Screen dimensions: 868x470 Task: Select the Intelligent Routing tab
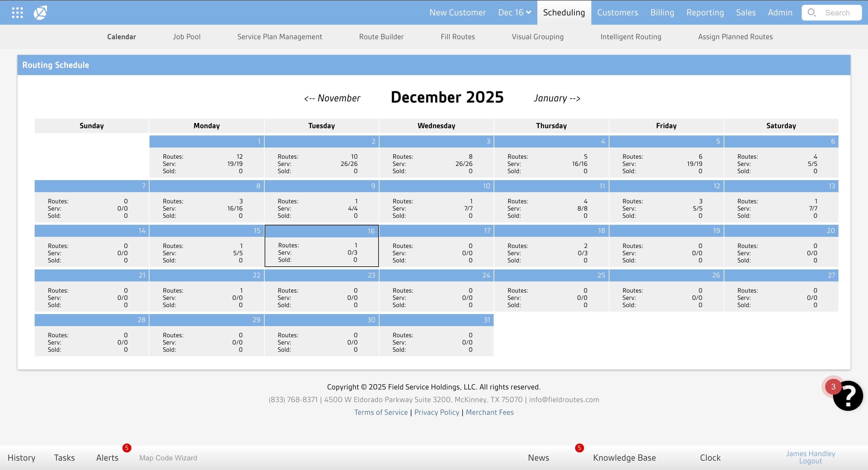click(631, 37)
